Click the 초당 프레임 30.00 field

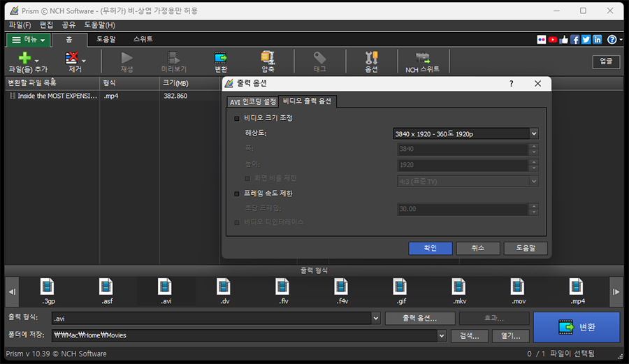(x=463, y=209)
